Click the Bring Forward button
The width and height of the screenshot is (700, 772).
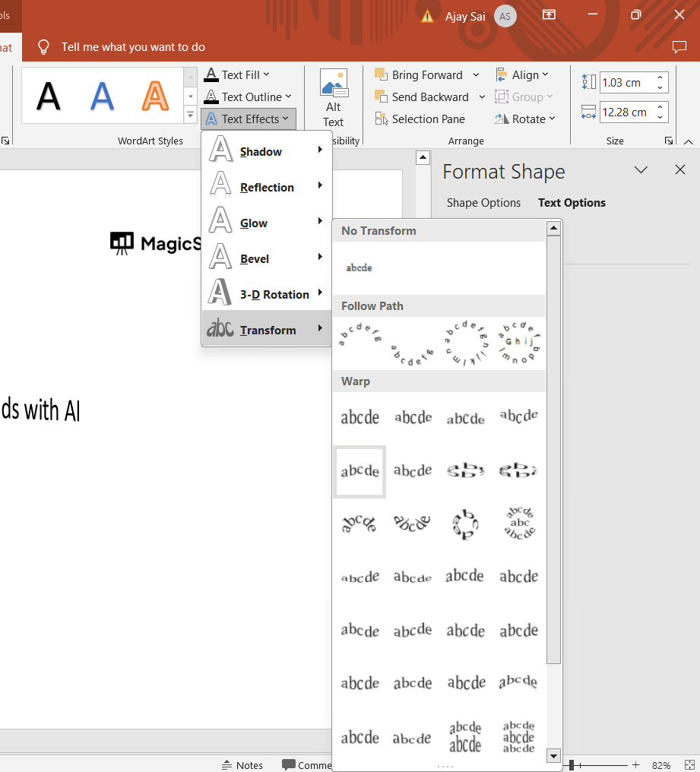(x=426, y=75)
